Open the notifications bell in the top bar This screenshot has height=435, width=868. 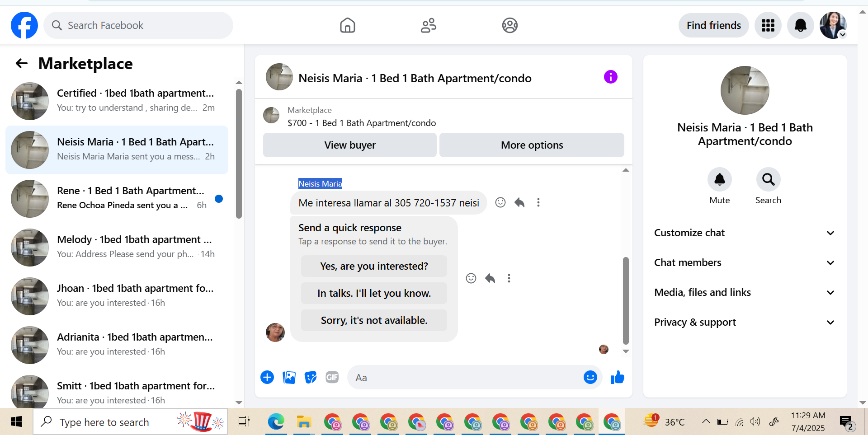point(801,25)
